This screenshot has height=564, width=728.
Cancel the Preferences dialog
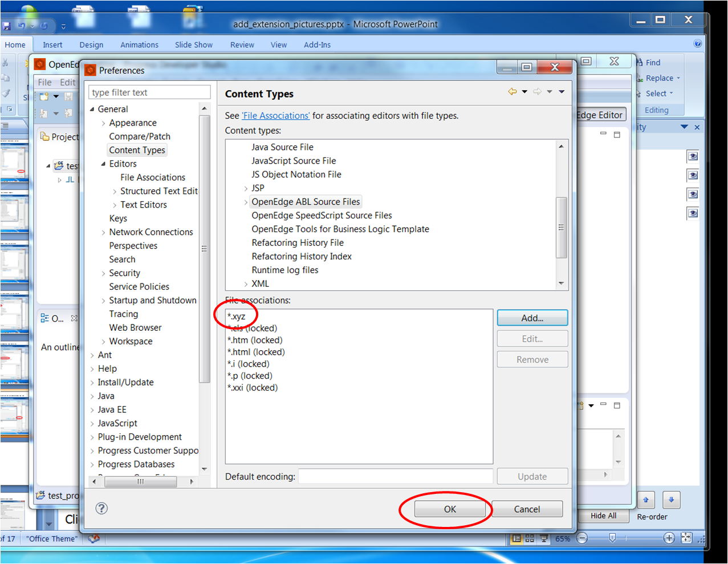(527, 509)
